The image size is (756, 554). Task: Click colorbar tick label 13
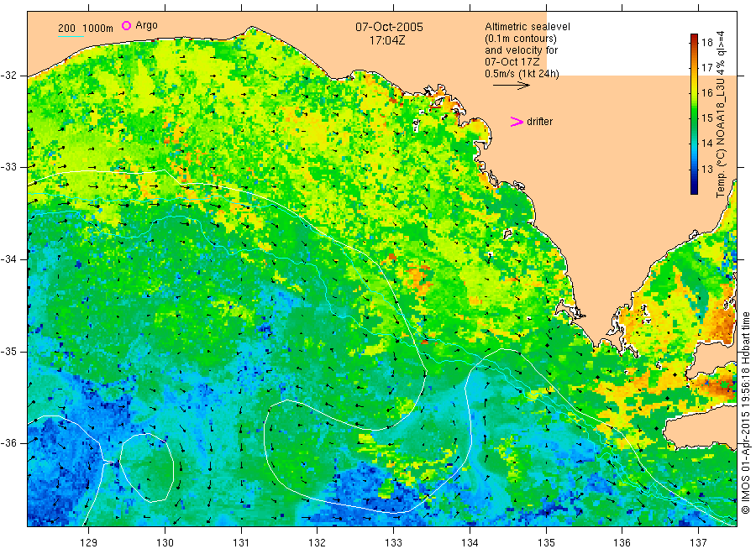click(706, 169)
